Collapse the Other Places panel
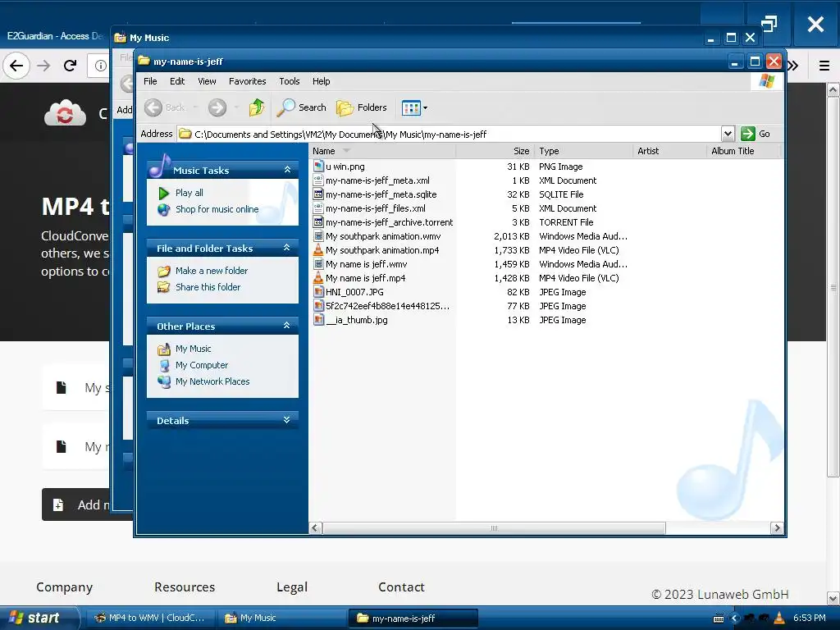Image resolution: width=840 pixels, height=630 pixels. pyautogui.click(x=287, y=326)
